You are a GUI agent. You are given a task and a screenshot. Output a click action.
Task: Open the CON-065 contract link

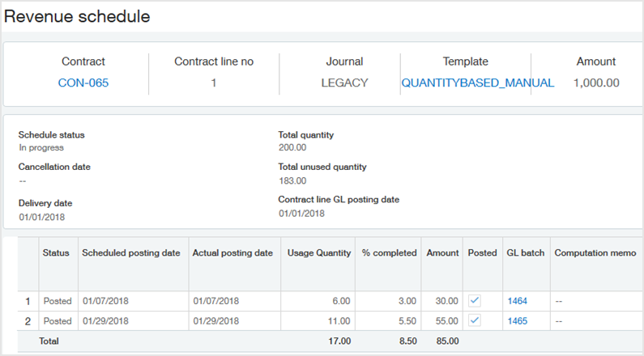pyautogui.click(x=83, y=83)
